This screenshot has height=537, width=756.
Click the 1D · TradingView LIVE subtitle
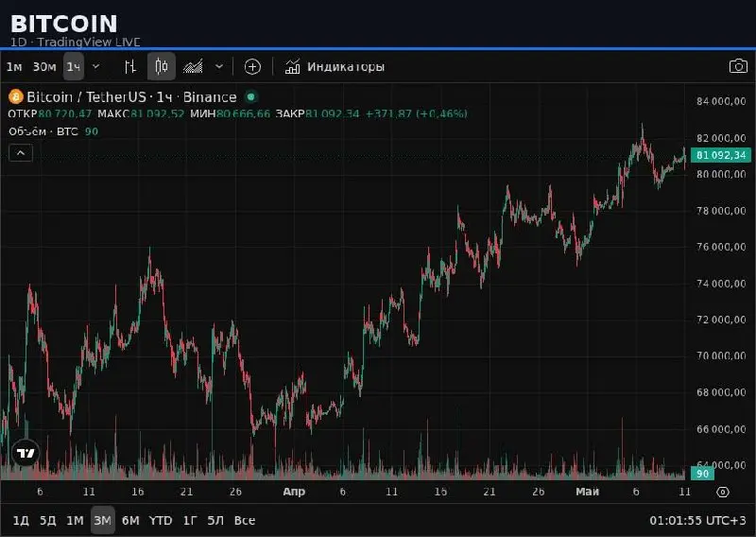[76, 42]
